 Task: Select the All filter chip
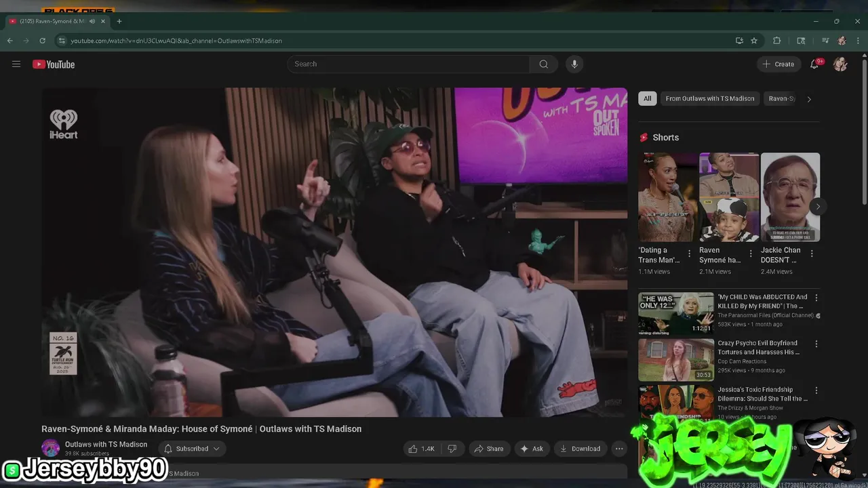(648, 98)
